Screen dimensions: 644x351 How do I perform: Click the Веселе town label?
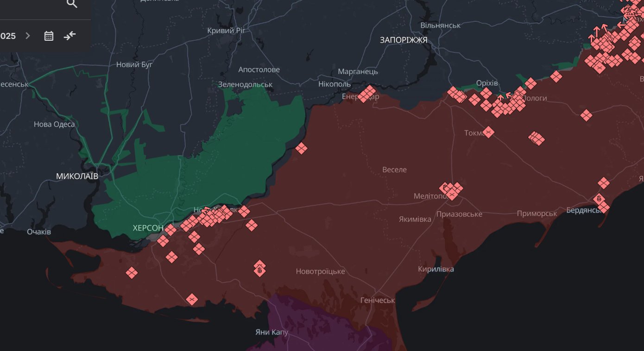(394, 170)
